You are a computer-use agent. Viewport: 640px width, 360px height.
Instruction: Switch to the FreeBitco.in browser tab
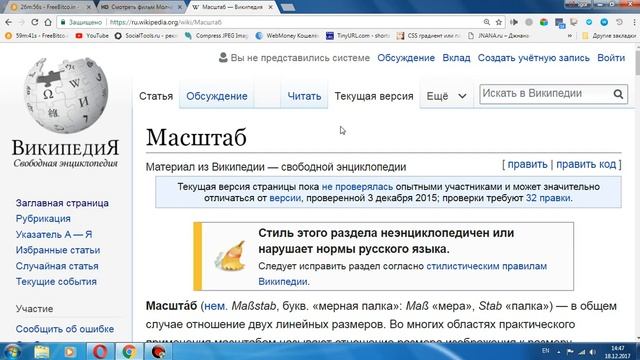49,7
